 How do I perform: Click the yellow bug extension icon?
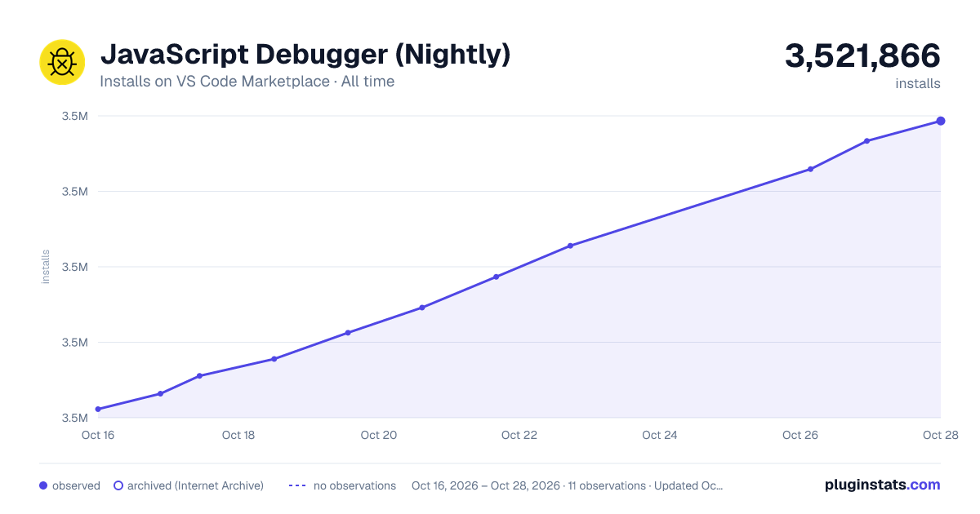pyautogui.click(x=62, y=62)
